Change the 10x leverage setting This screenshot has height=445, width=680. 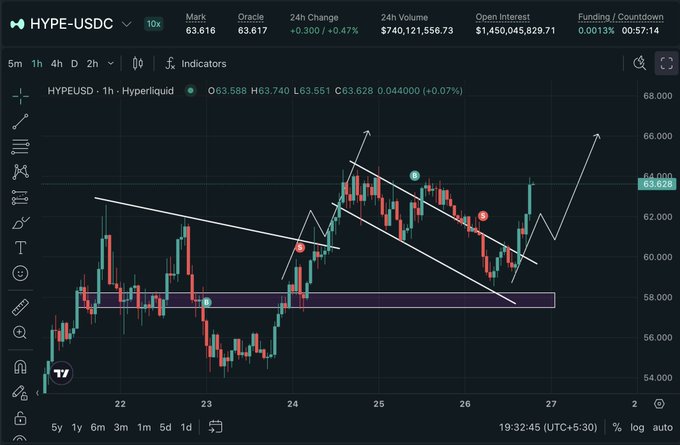tap(154, 24)
